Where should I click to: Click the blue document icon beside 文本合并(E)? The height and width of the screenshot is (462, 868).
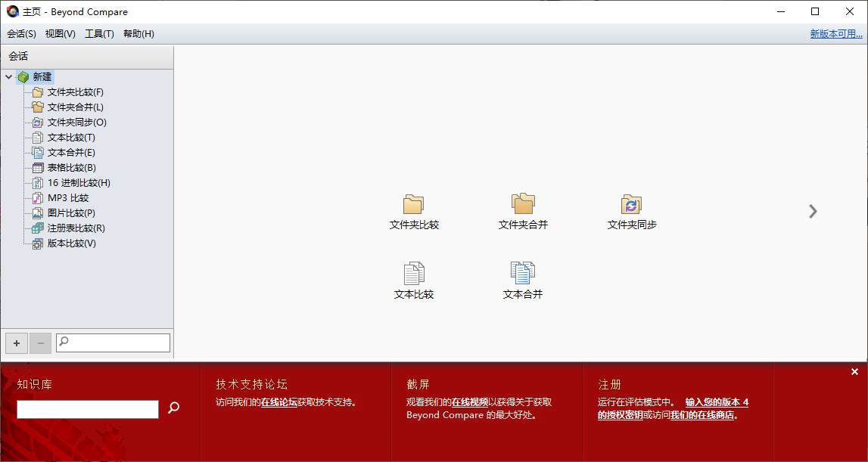(x=38, y=152)
